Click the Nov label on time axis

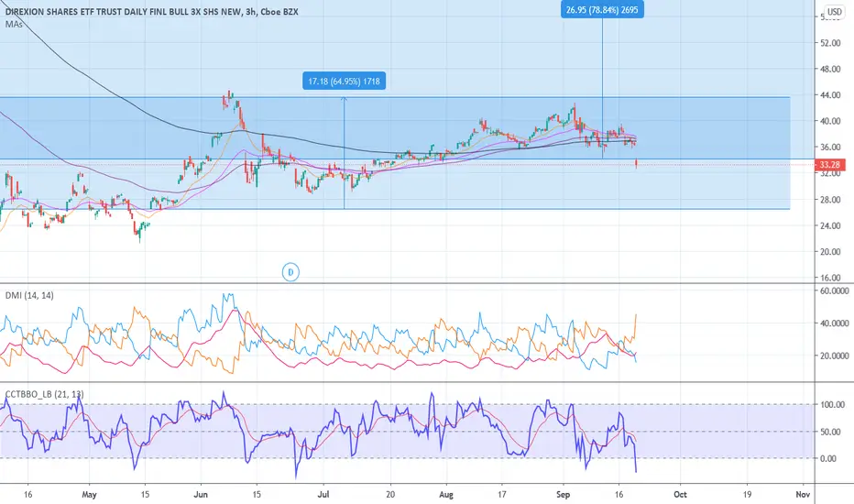click(803, 495)
